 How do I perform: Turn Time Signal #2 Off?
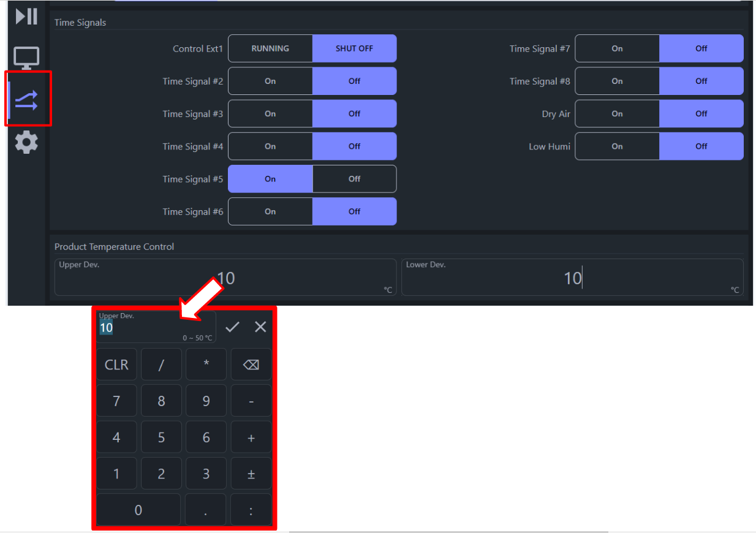point(354,81)
